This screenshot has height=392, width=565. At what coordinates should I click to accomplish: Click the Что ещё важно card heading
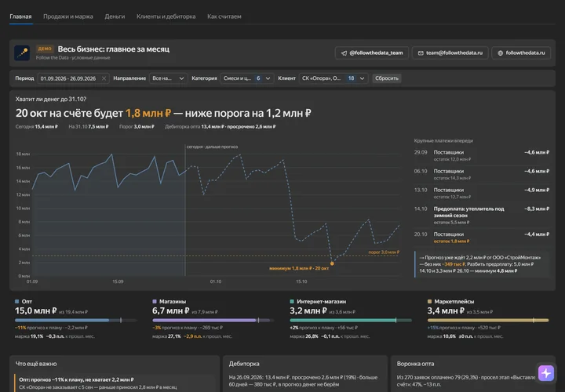[36, 364]
